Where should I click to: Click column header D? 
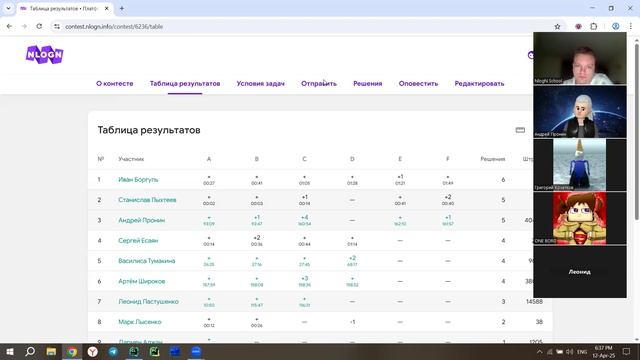tap(352, 159)
